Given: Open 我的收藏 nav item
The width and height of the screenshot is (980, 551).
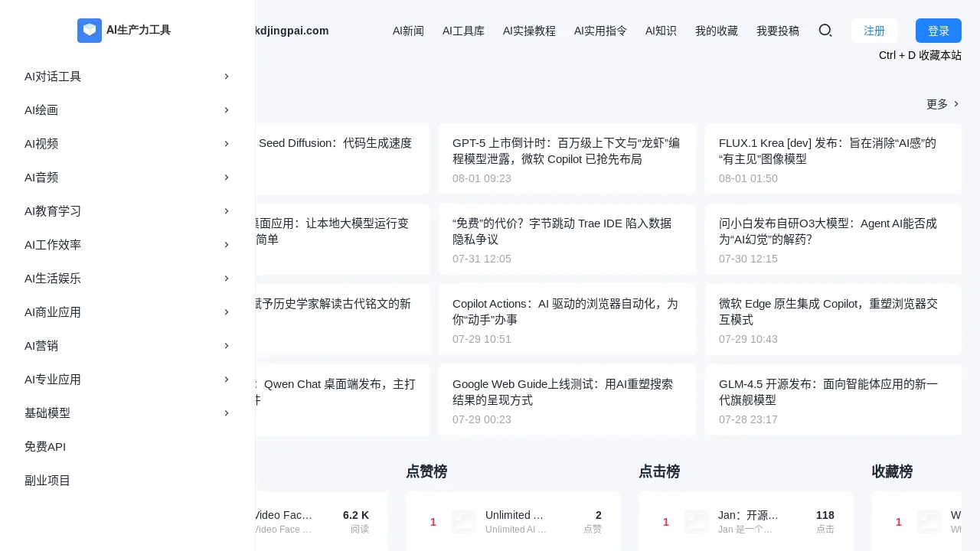Looking at the screenshot, I should click(x=717, y=31).
